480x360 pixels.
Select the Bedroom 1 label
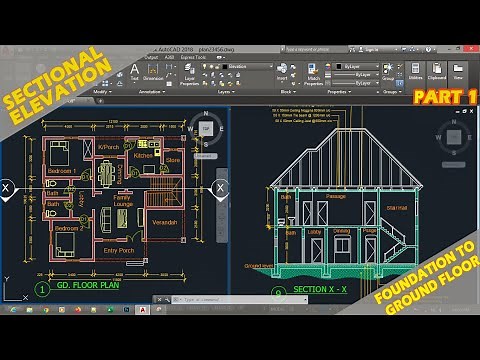(62, 171)
